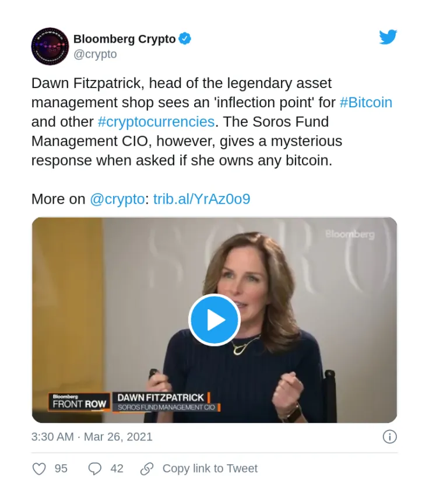Click the Bloomberg Front Row video banner
The height and width of the screenshot is (504, 429).
[80, 402]
